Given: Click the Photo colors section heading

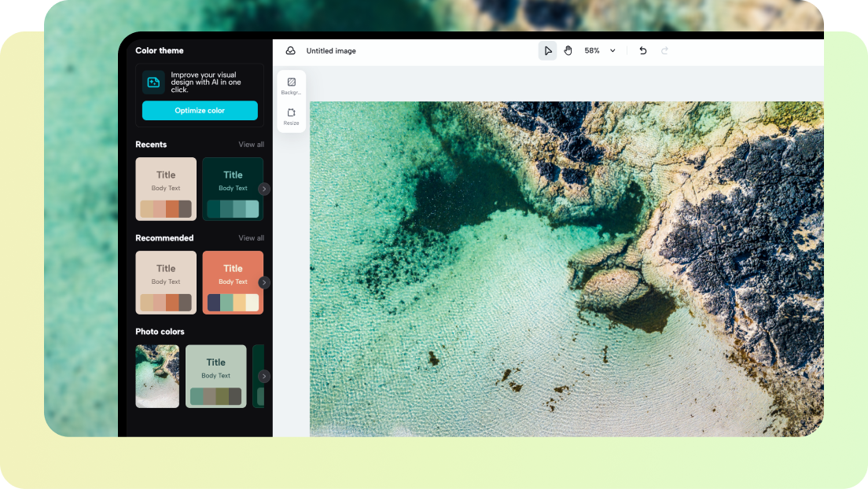Looking at the screenshot, I should point(160,331).
